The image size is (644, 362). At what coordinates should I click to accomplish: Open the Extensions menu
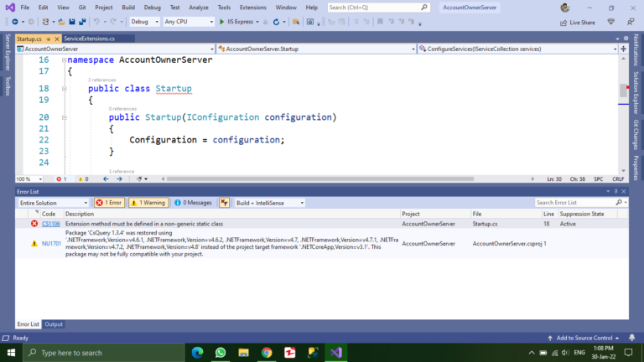[x=252, y=7]
